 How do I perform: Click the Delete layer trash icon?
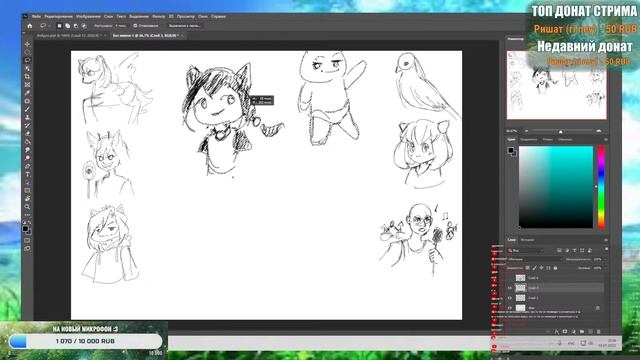pyautogui.click(x=599, y=331)
